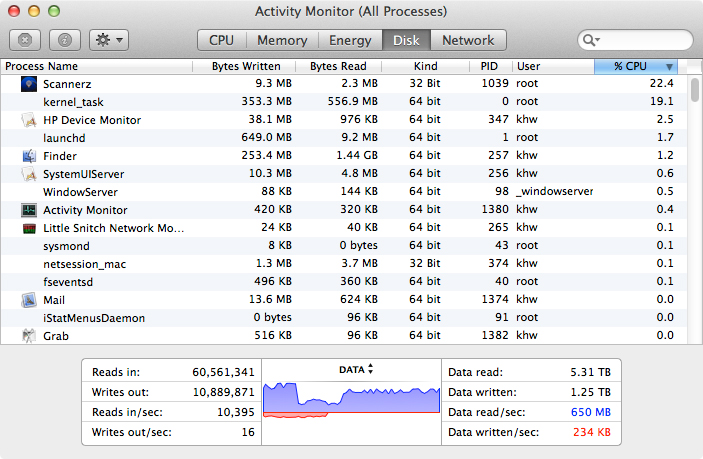Viewport: 703px width, 459px height.
Task: Sort by Process Name column
Action: click(96, 66)
